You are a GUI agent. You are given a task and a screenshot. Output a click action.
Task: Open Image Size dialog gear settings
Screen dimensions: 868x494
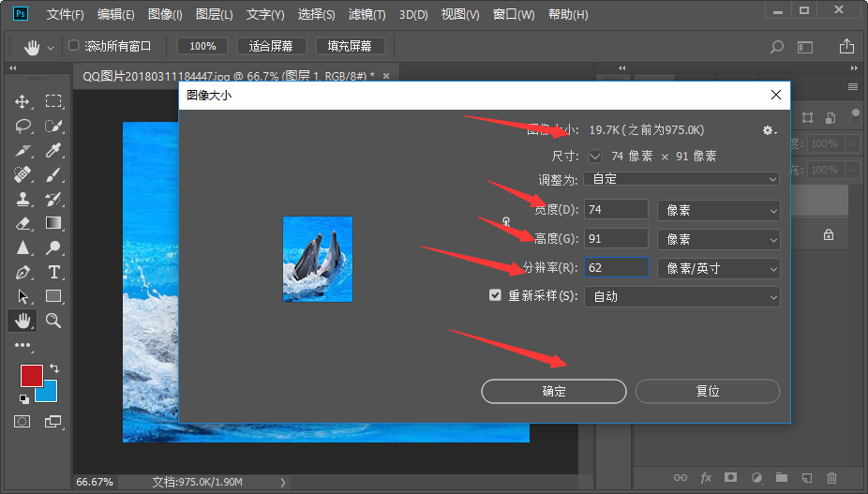(x=769, y=130)
